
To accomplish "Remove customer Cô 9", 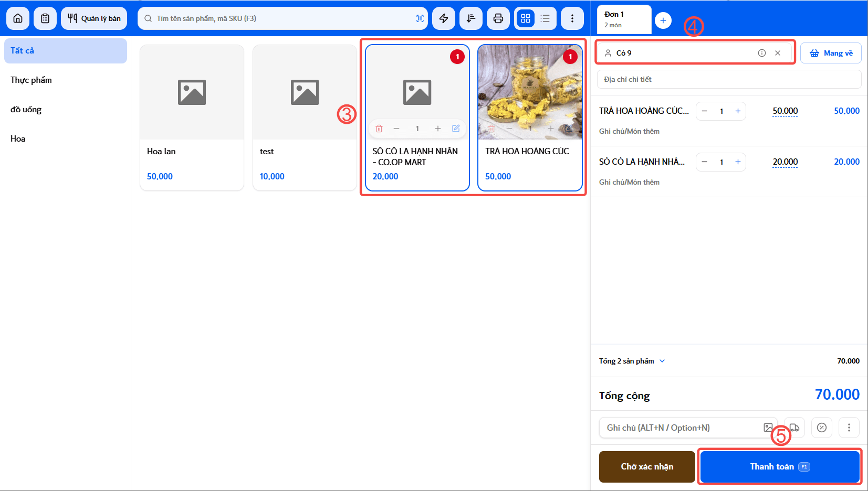I will click(x=778, y=53).
